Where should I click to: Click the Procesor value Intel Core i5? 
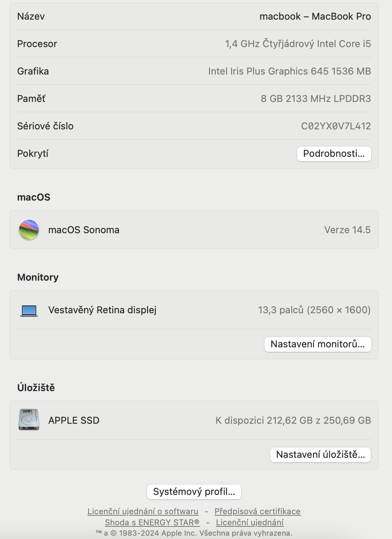click(x=298, y=44)
